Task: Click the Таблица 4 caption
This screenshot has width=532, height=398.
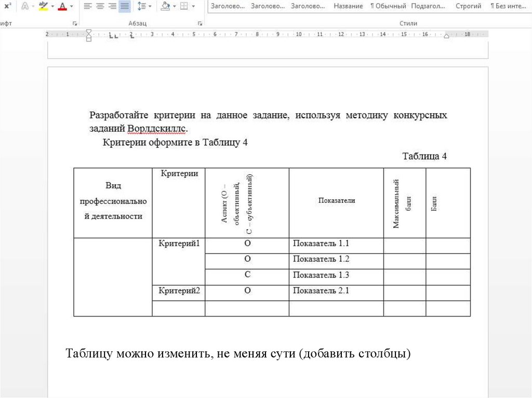Action: coord(424,156)
